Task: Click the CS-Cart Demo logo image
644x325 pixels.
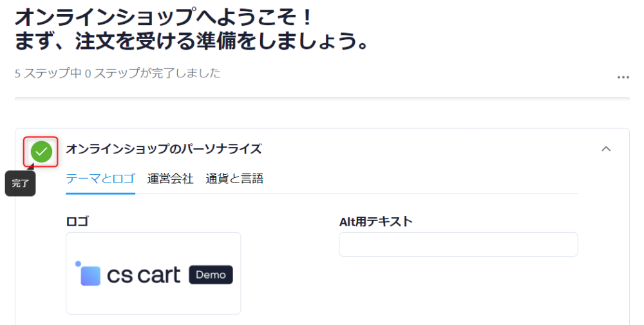Action: coord(153,273)
